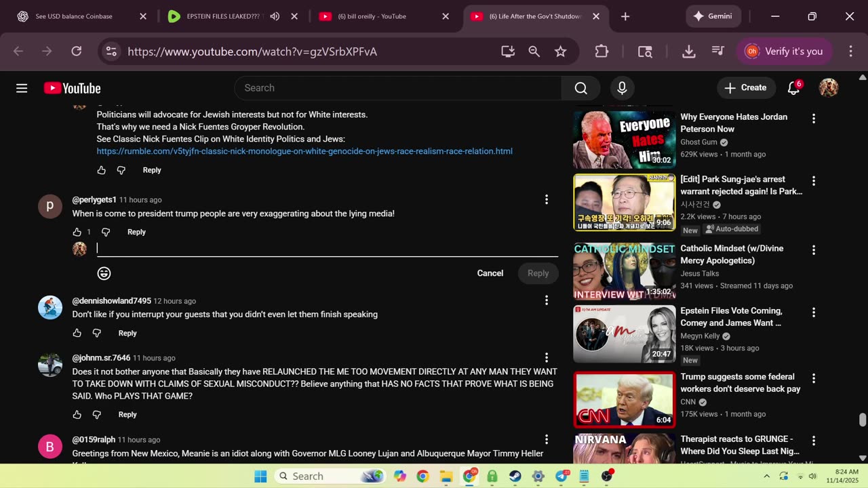Like the Nick Fuentes Groyper comment
Screen dimensions: 868x488
pyautogui.click(x=102, y=170)
